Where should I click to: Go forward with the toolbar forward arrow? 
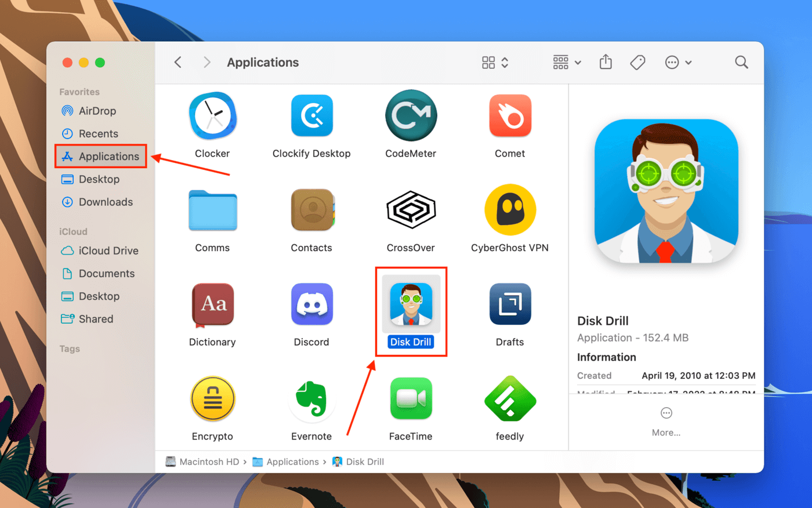click(x=206, y=62)
